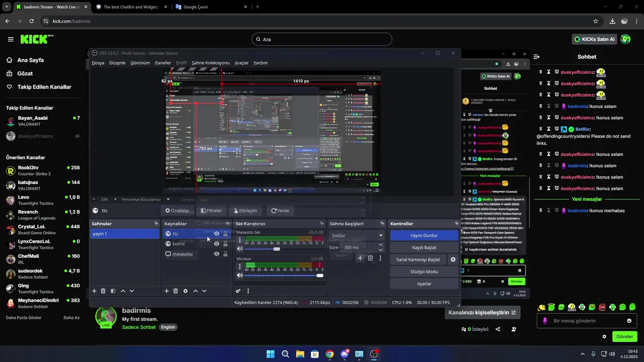Toggle visibility of tts source

click(x=217, y=234)
